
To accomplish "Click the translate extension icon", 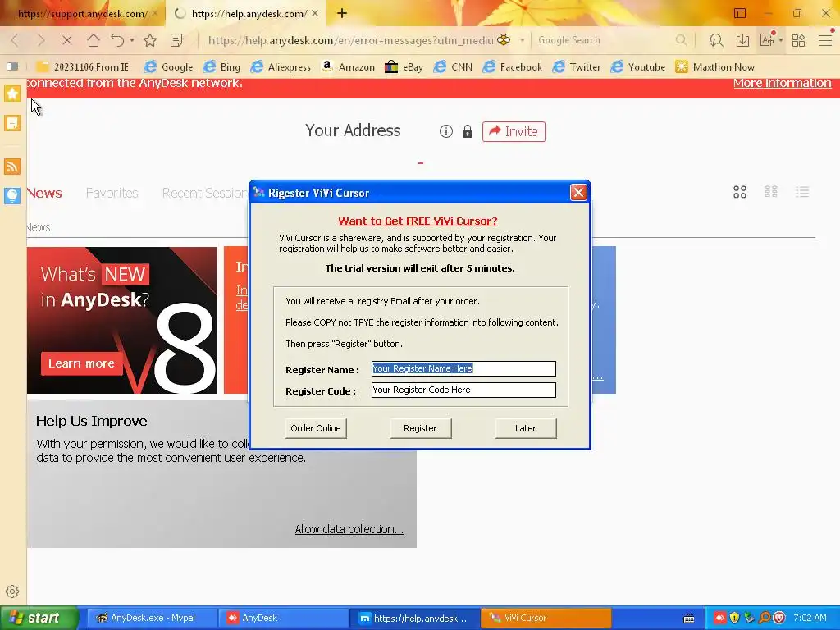I will point(767,39).
